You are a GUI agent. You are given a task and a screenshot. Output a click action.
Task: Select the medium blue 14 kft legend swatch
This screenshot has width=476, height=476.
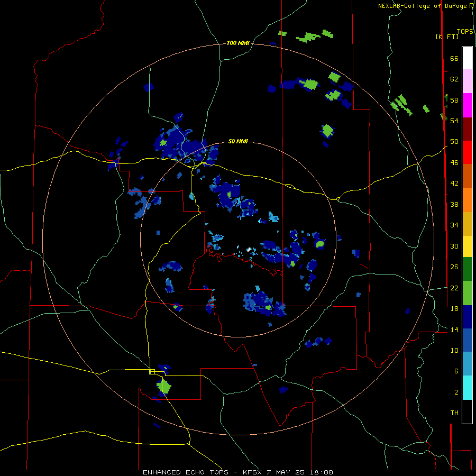pyautogui.click(x=467, y=340)
